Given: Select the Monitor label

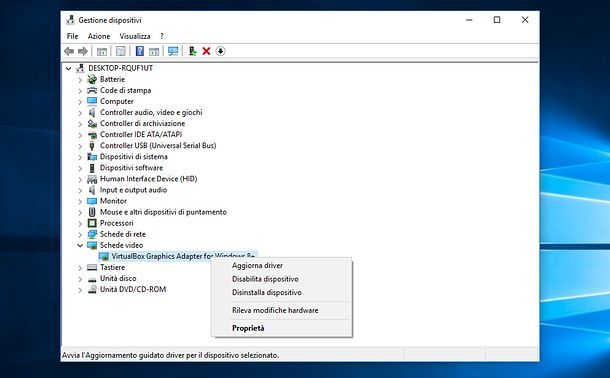Looking at the screenshot, I should click(113, 201).
